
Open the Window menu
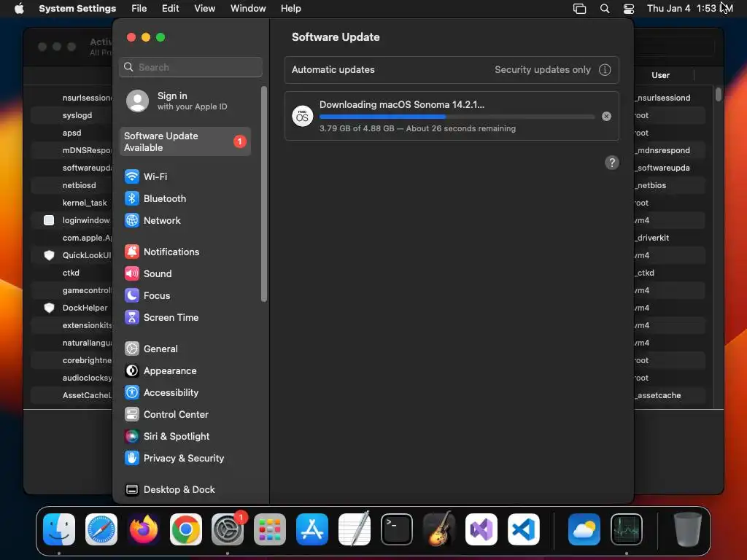248,9
